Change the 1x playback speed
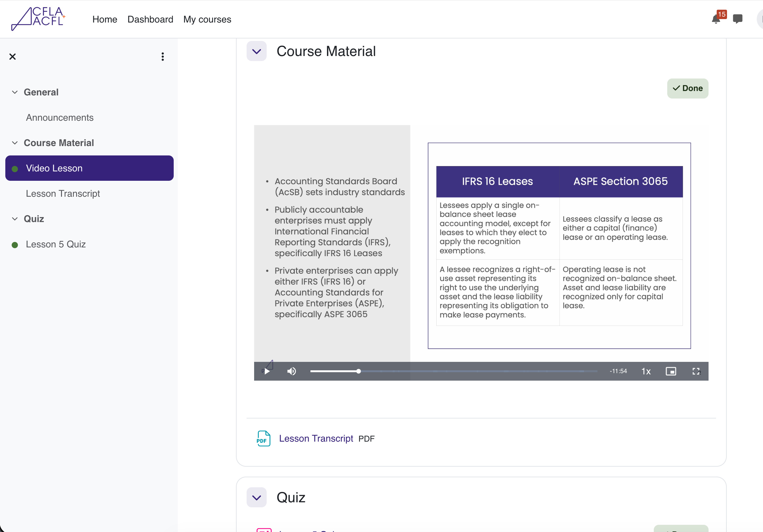Viewport: 763px width, 532px height. coord(646,371)
